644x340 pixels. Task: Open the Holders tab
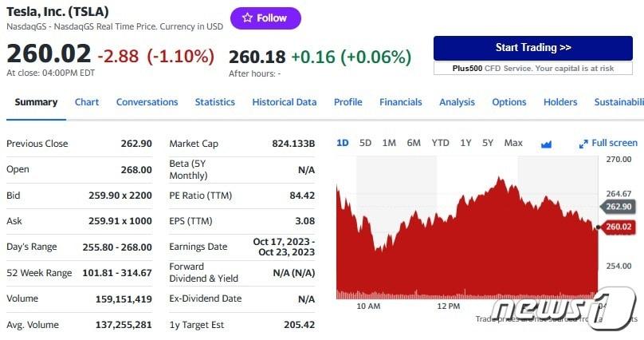(560, 102)
